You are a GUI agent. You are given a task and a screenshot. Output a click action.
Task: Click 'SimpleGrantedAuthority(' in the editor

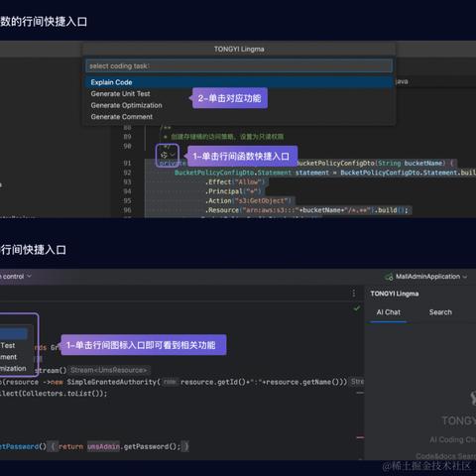114,382
